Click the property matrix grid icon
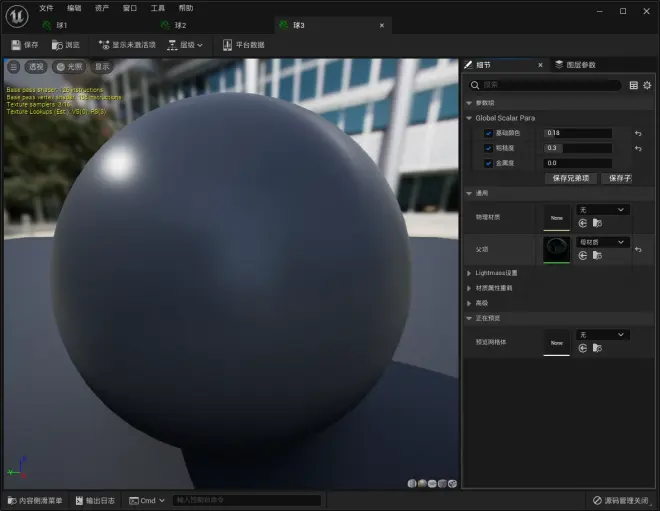This screenshot has width=660, height=511. point(634,85)
